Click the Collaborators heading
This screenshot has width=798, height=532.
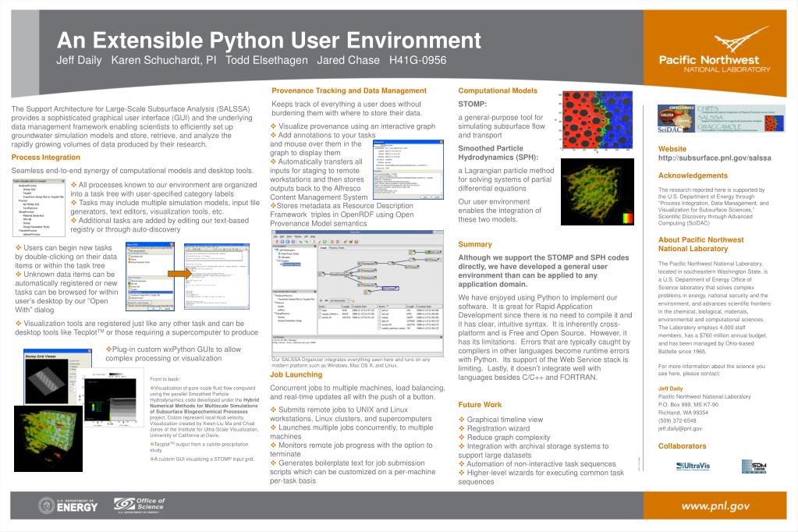point(682,446)
